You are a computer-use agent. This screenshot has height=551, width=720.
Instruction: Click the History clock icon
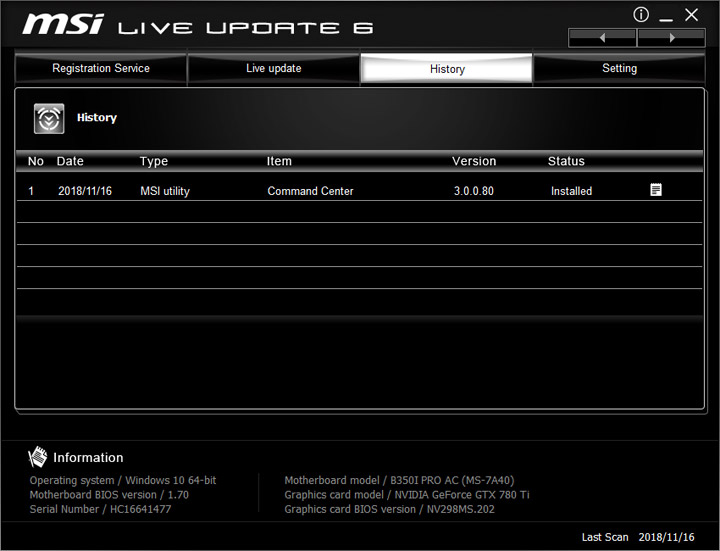(49, 118)
